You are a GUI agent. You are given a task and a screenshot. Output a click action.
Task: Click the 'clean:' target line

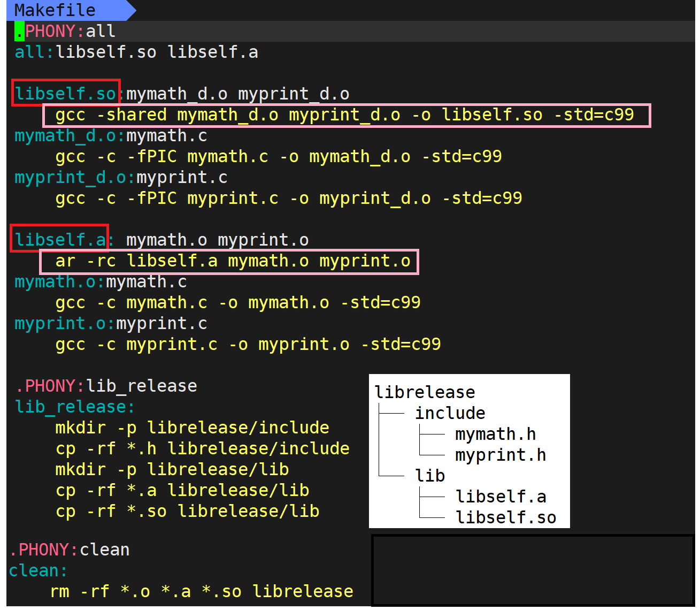(x=38, y=570)
